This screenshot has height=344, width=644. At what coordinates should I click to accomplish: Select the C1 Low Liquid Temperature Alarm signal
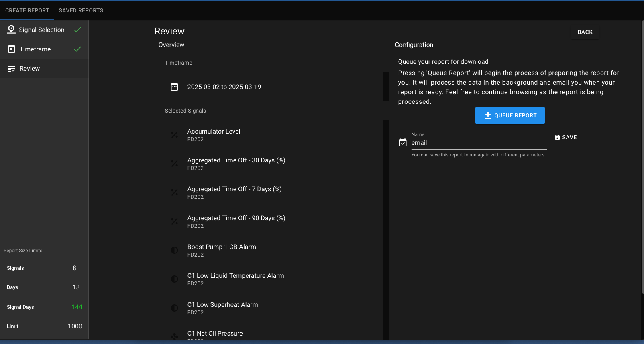pos(235,279)
